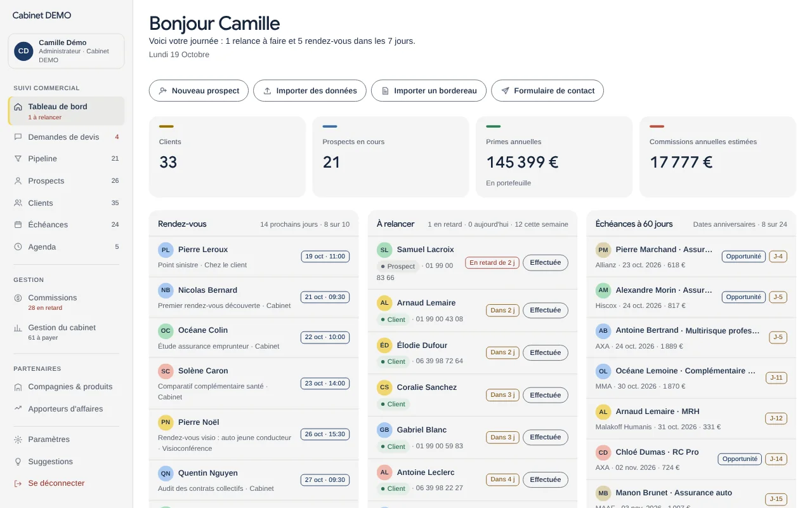Mark Antoine Leclerc follow-up as Effectuée

click(x=546, y=479)
